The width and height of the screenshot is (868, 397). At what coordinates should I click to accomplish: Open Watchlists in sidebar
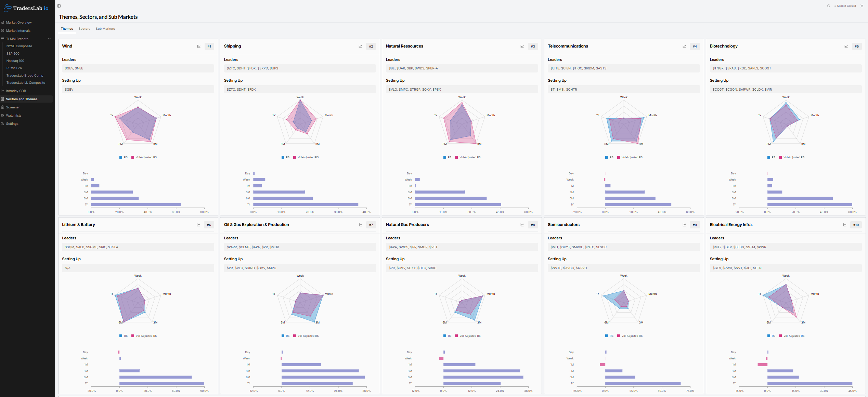tap(14, 116)
